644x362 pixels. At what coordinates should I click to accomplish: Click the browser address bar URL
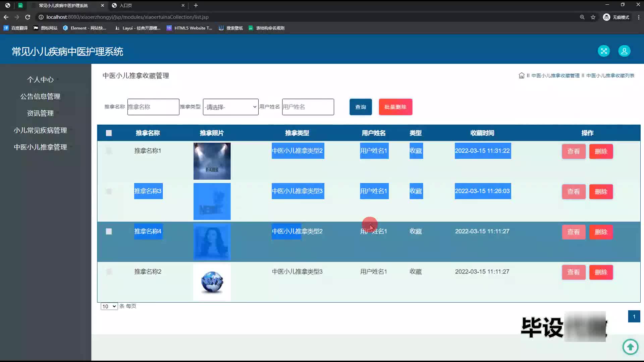(x=127, y=17)
